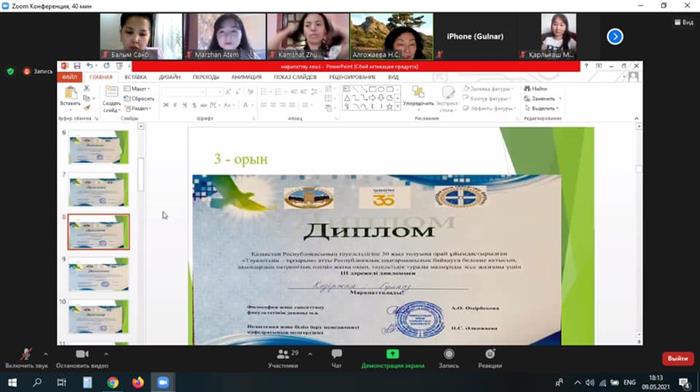
Task: Toggle underline formatting
Action: click(x=184, y=105)
